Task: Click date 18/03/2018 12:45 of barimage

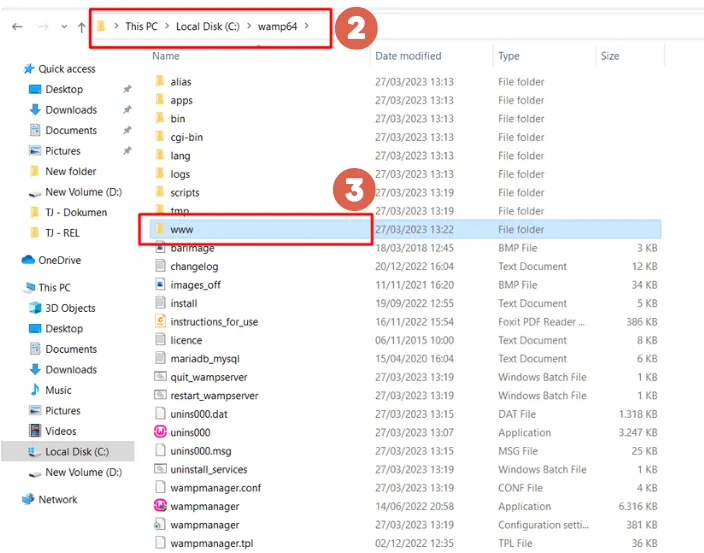Action: 414,248
